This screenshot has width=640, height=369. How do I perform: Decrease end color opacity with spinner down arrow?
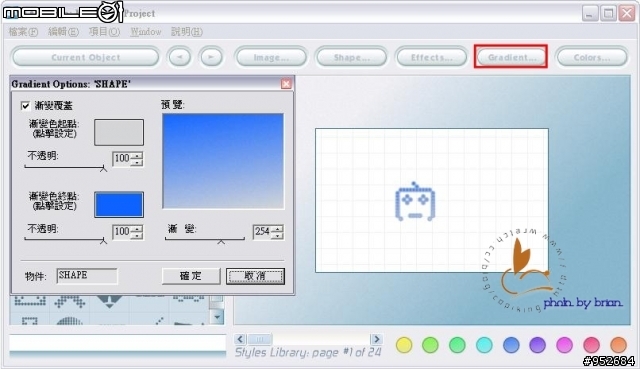[138, 236]
